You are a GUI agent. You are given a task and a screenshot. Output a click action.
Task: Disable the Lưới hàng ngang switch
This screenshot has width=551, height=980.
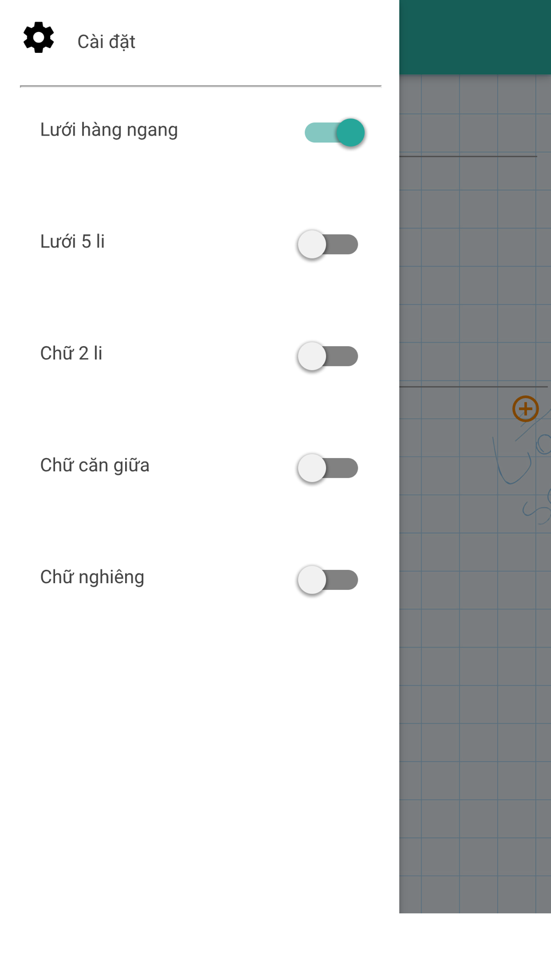(334, 132)
